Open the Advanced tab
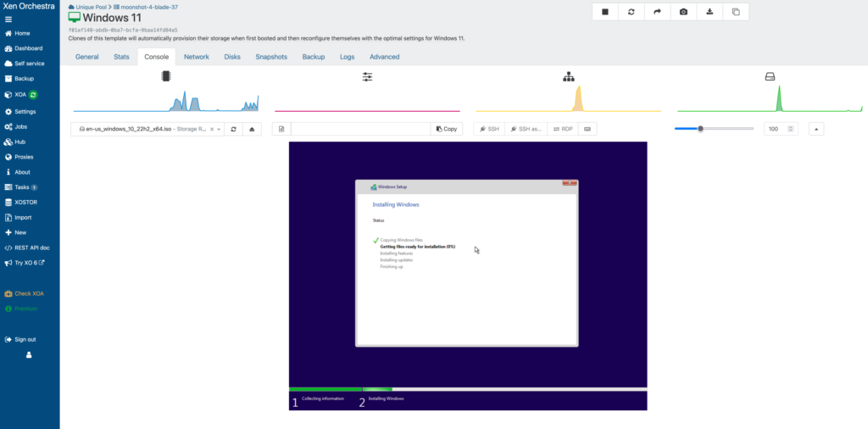The image size is (868, 429). click(x=384, y=57)
